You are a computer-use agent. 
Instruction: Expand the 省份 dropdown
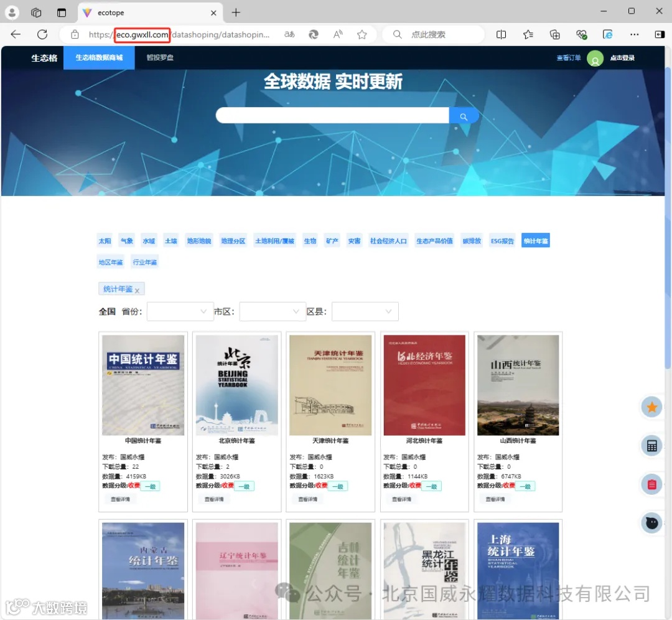[180, 312]
